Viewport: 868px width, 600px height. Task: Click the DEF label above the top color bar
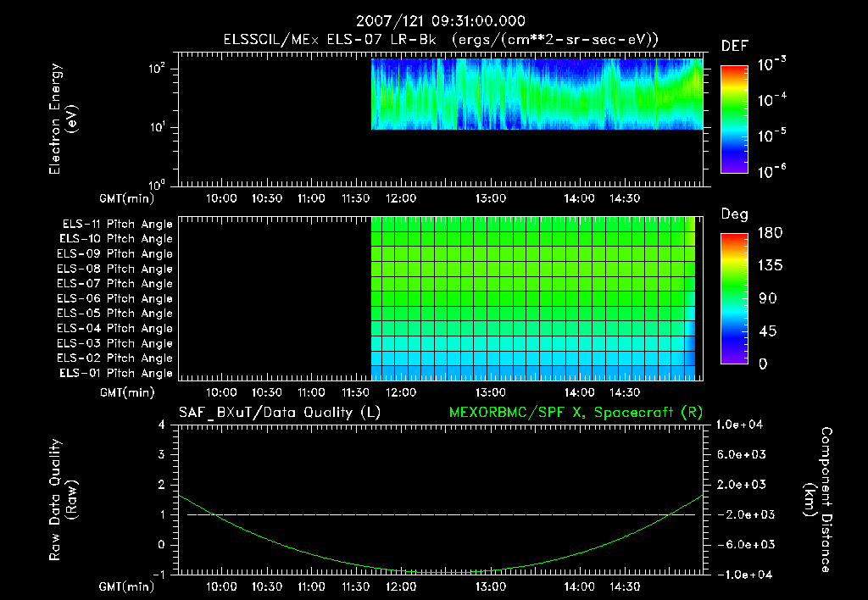pyautogui.click(x=735, y=47)
